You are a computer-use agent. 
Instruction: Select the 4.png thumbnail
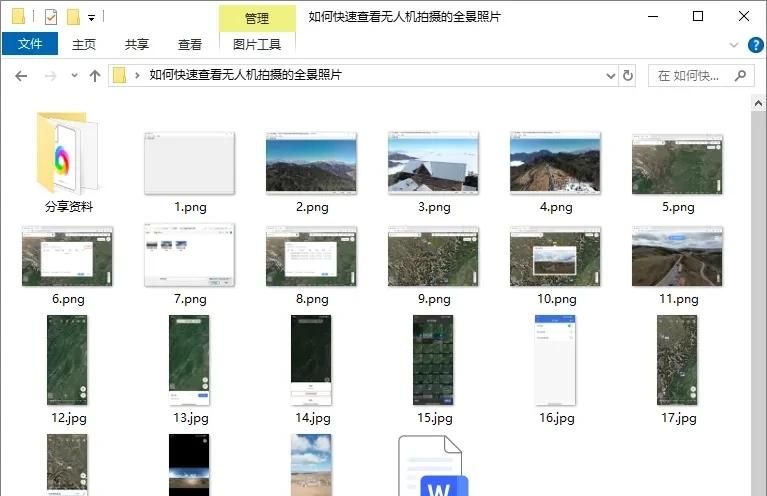(555, 163)
